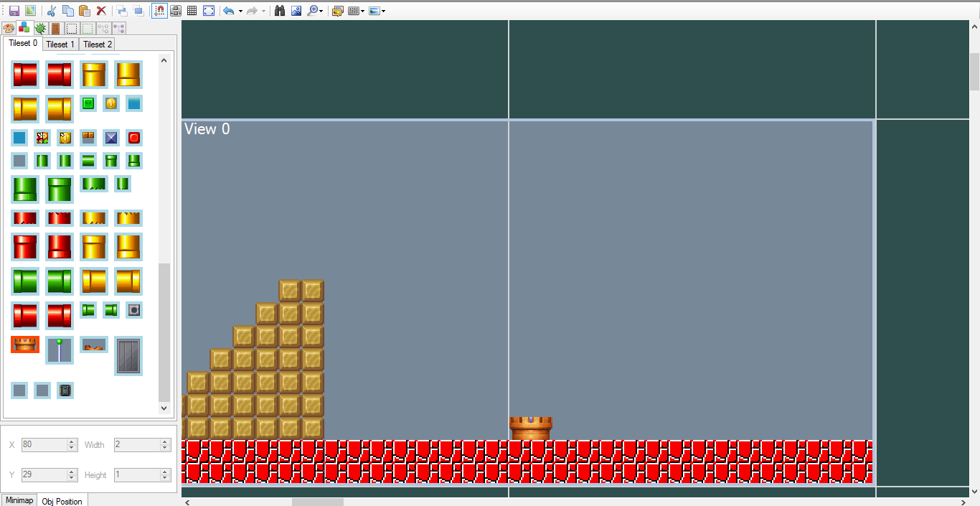Click the Save level floppy disk icon
Viewport: 980px width, 506px height.
click(14, 11)
